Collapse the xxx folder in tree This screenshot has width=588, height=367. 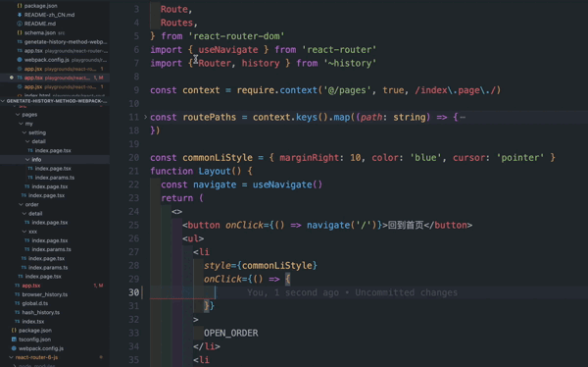(24, 232)
